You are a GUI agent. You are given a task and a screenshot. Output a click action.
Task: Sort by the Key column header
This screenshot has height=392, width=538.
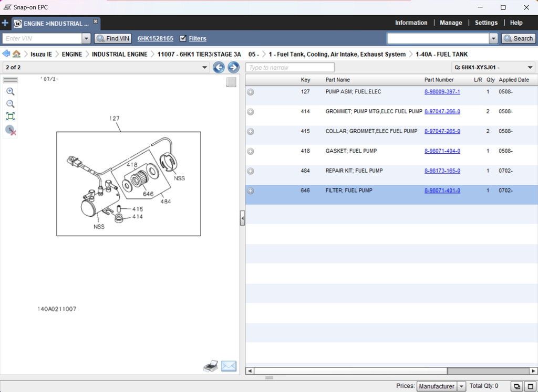tap(305, 79)
